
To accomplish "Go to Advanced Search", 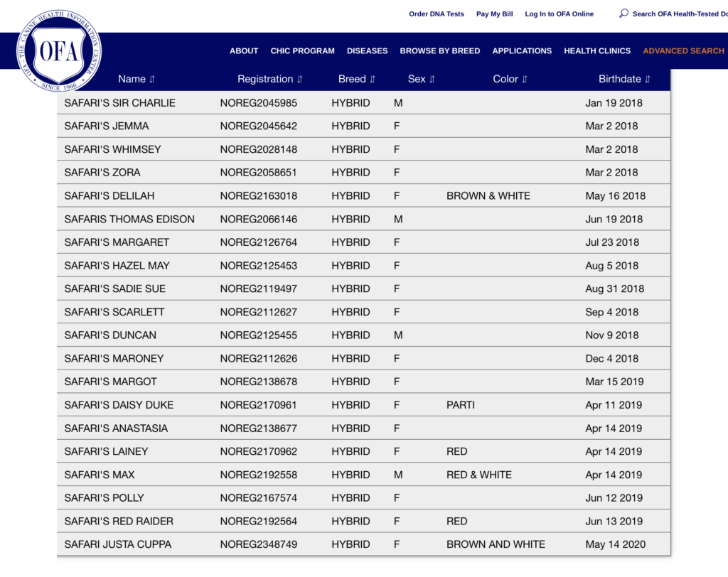I will 683,51.
